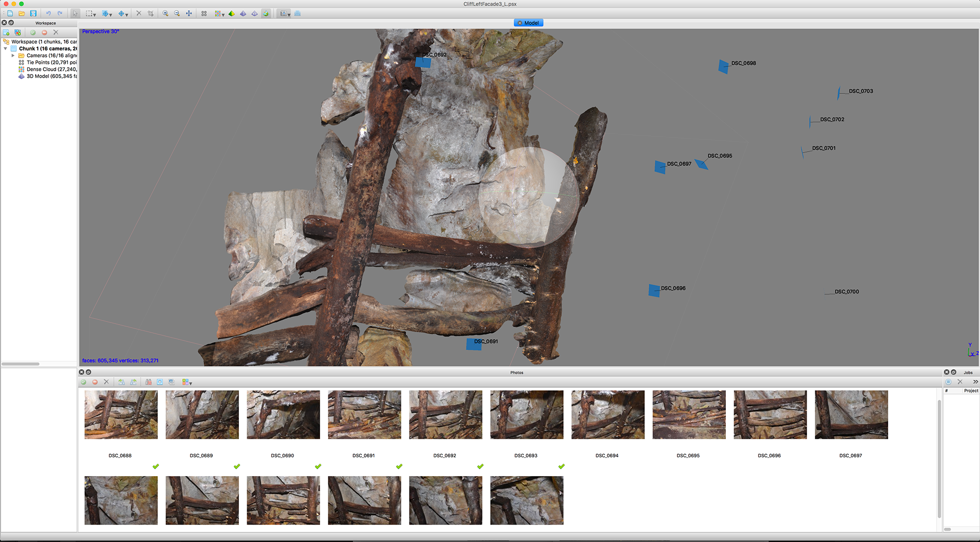Image resolution: width=980 pixels, height=542 pixels.
Task: Disable cameras with Photos pane red icon
Action: click(95, 382)
